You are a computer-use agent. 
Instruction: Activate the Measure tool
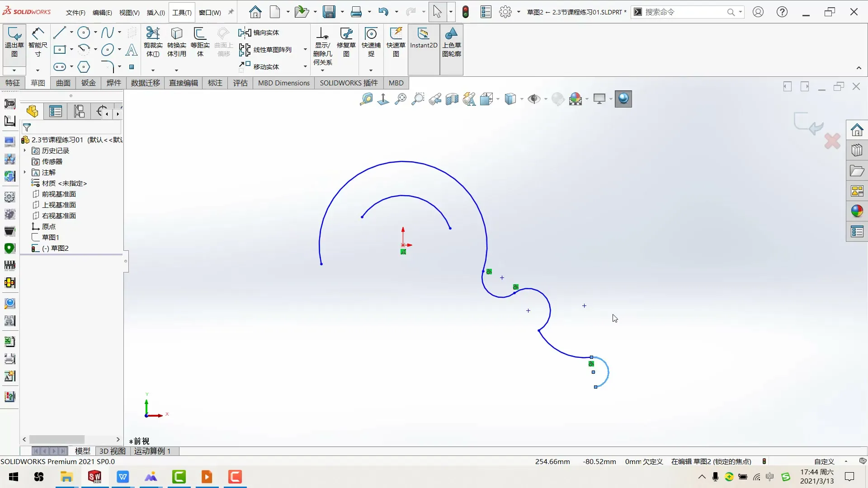tap(366, 99)
